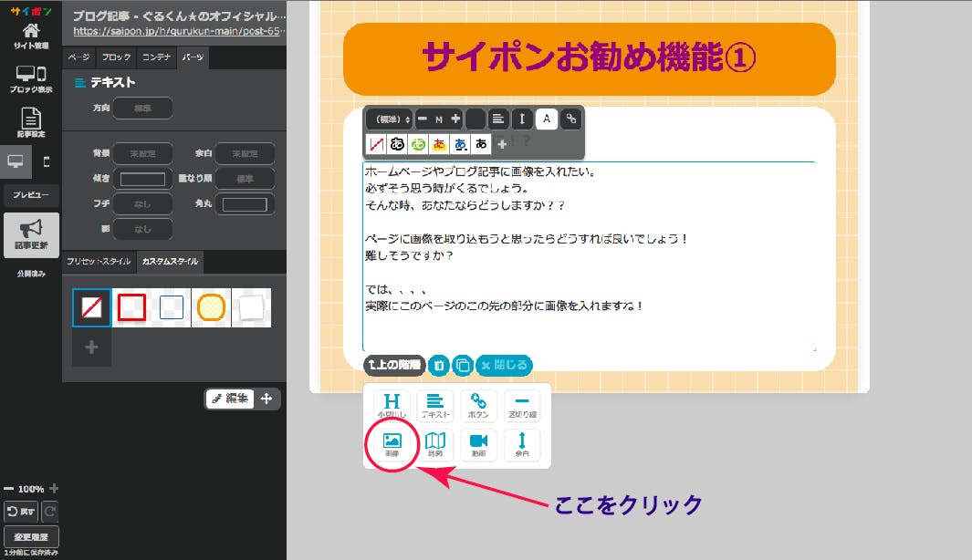The image size is (972, 560).
Task: Switch to desktop monitor view
Action: point(16,161)
